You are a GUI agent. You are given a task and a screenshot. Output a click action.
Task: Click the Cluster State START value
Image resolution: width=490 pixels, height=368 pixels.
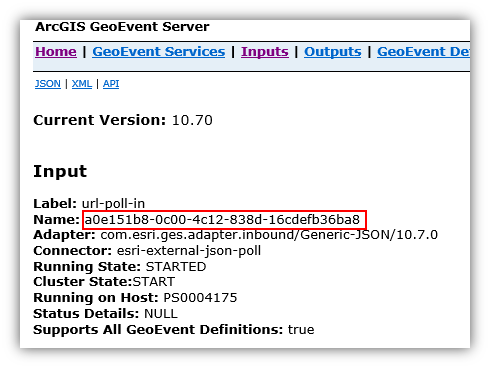pos(154,282)
